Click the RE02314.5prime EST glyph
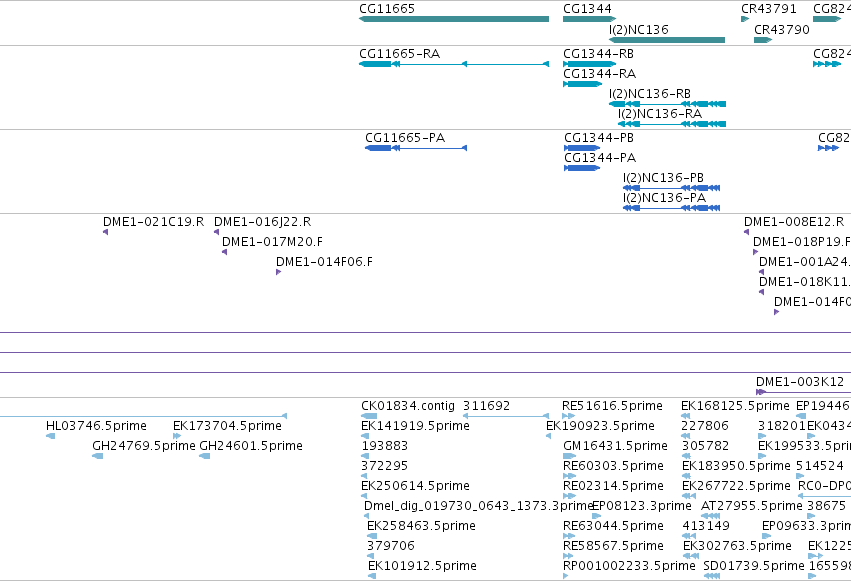This screenshot has height=581, width=851. pos(569,496)
